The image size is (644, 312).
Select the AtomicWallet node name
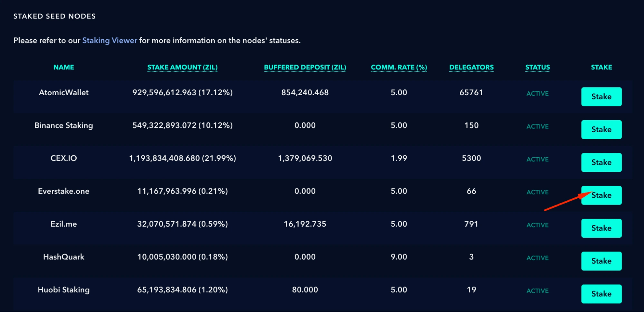pos(63,92)
